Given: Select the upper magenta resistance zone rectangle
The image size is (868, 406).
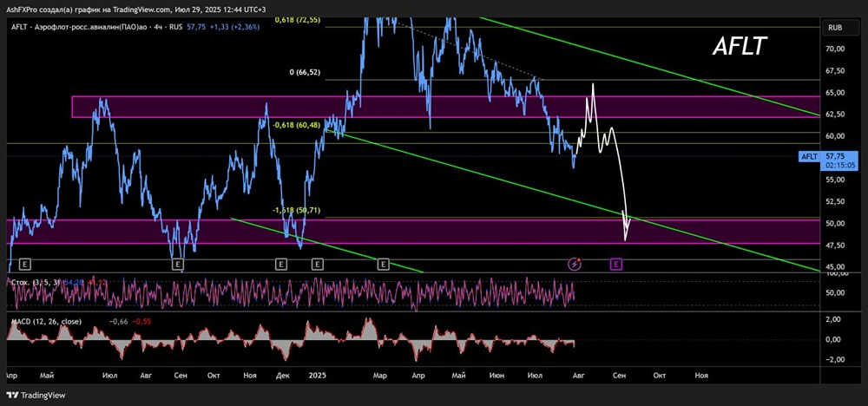Looking at the screenshot, I should click(x=445, y=107).
